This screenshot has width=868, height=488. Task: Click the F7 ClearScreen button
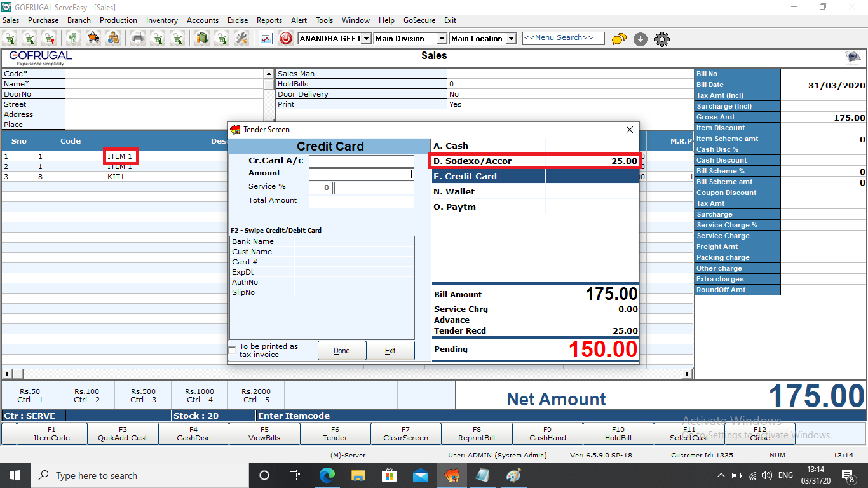(405, 433)
